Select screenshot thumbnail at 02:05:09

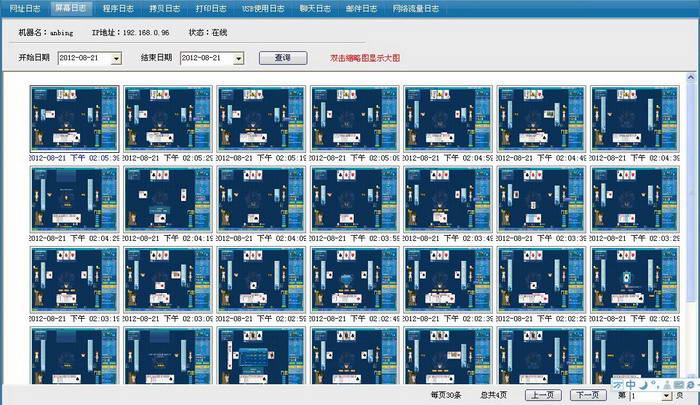[x=354, y=119]
